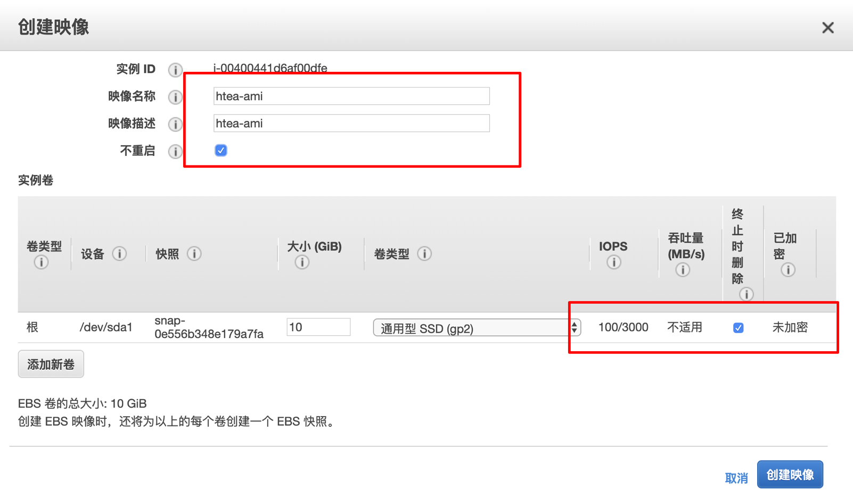This screenshot has width=853, height=504.
Task: Uncheck 终止时删除 checkbox for root volume
Action: pos(738,328)
